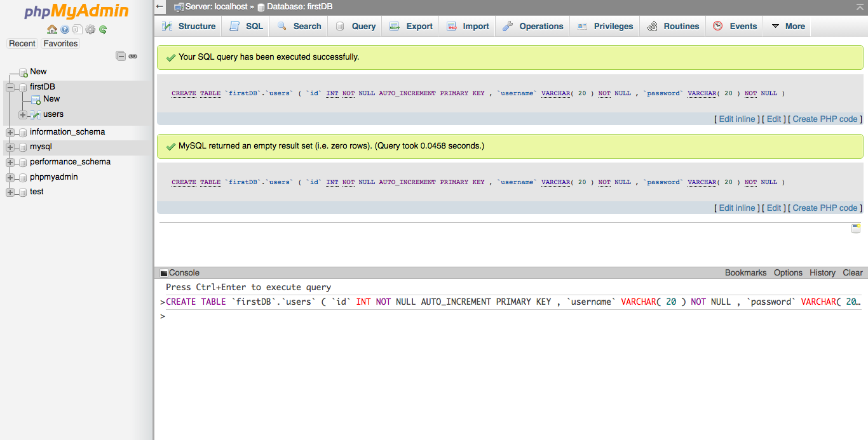The image size is (868, 440).
Task: Click the Console terminal icon
Action: (x=164, y=273)
